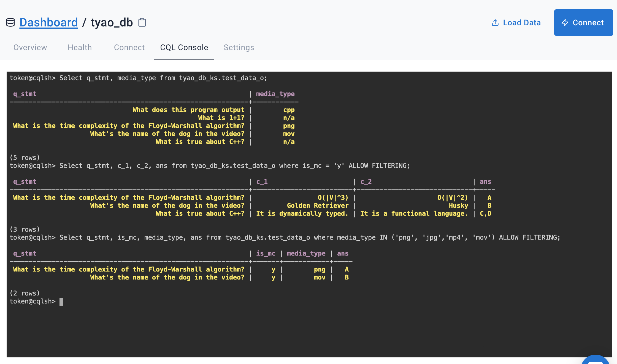Open the chat bubble widget
Image resolution: width=617 pixels, height=364 pixels.
596,361
